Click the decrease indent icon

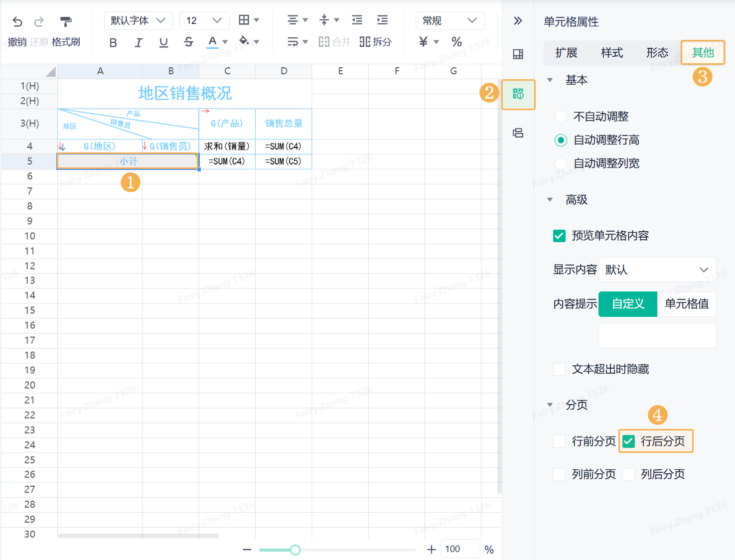(x=357, y=20)
